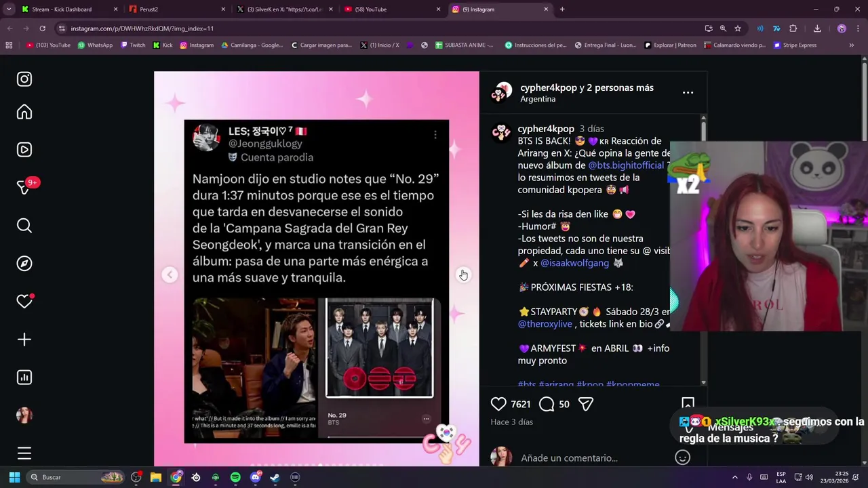Open Instagram home via sidebar house icon
868x488 pixels.
(x=24, y=112)
